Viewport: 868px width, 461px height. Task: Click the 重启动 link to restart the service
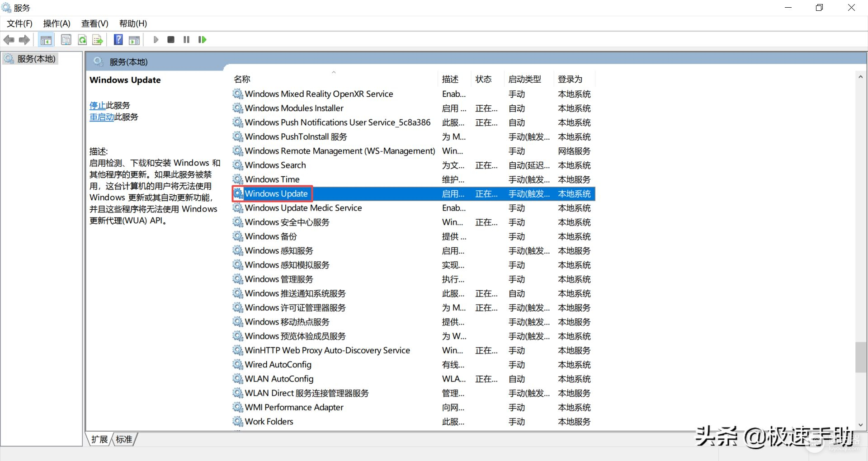(101, 117)
